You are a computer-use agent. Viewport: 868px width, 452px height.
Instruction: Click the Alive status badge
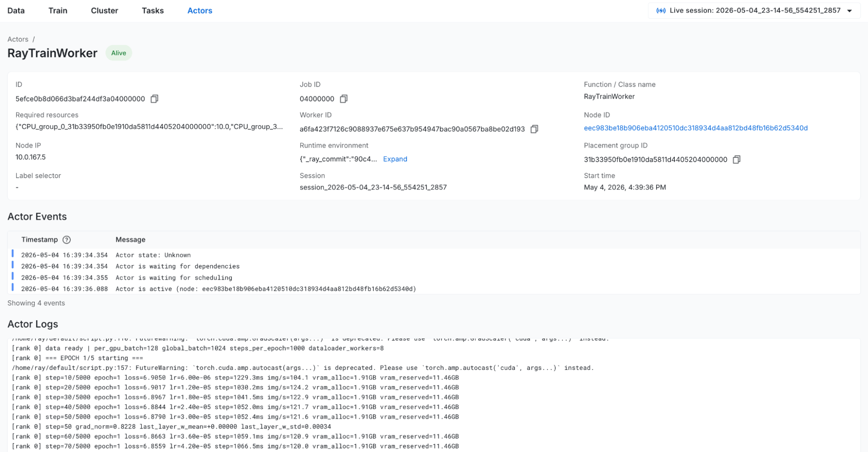119,53
